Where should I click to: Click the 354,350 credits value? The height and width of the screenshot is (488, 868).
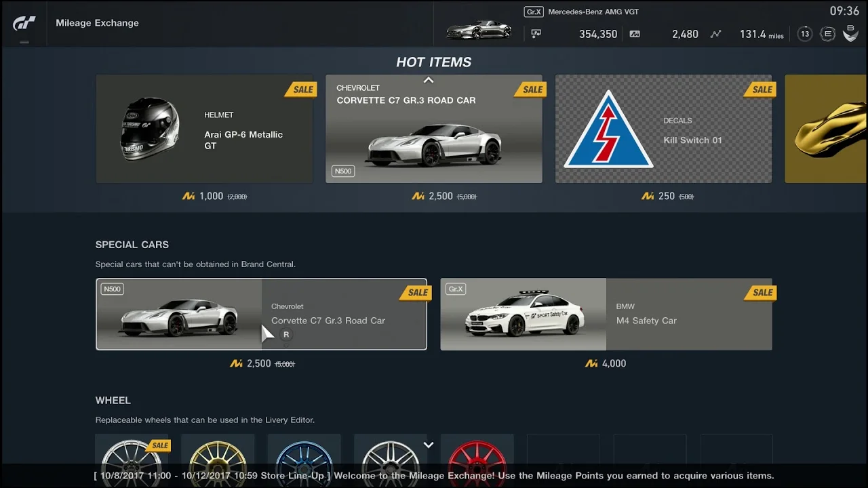point(598,34)
